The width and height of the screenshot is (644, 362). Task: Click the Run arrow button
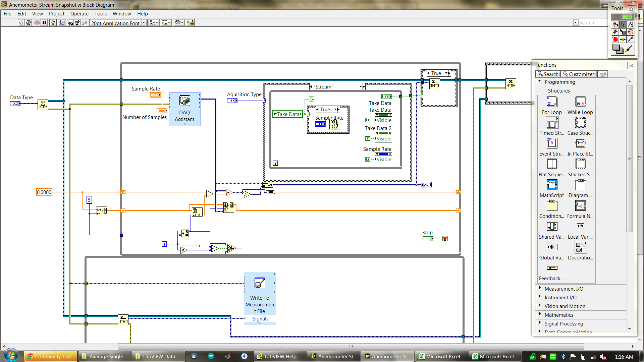click(21, 23)
